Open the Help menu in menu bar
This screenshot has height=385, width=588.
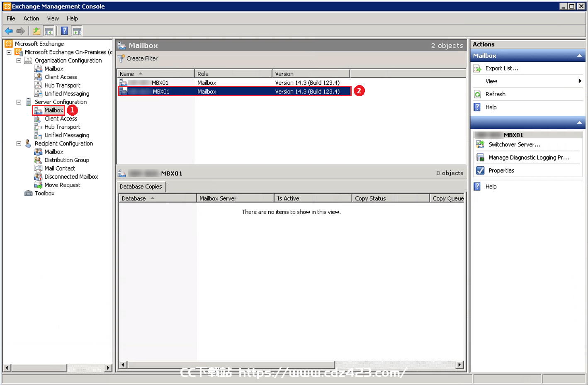click(72, 18)
